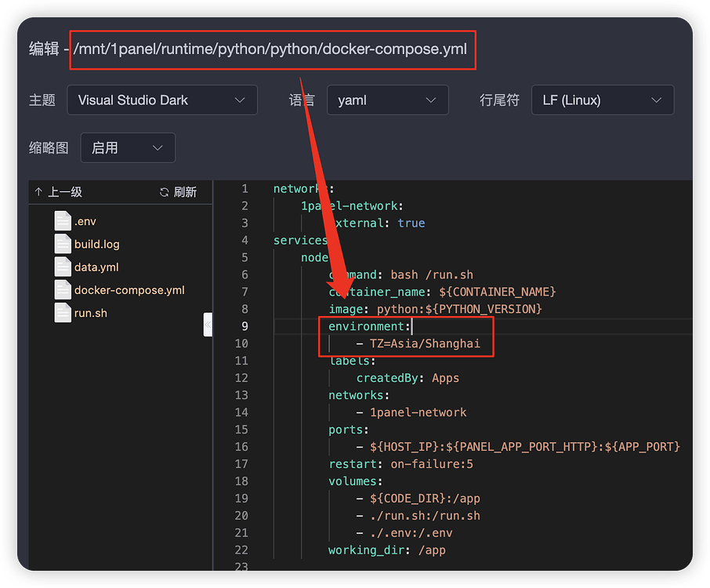The height and width of the screenshot is (588, 710).
Task: Open the minimap 启用 dropdown
Action: pos(128,147)
